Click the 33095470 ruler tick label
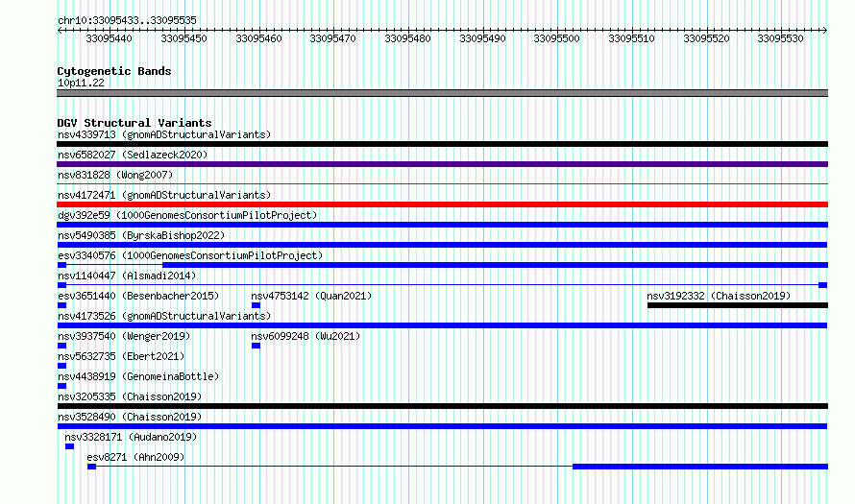This screenshot has width=855, height=504. click(332, 38)
